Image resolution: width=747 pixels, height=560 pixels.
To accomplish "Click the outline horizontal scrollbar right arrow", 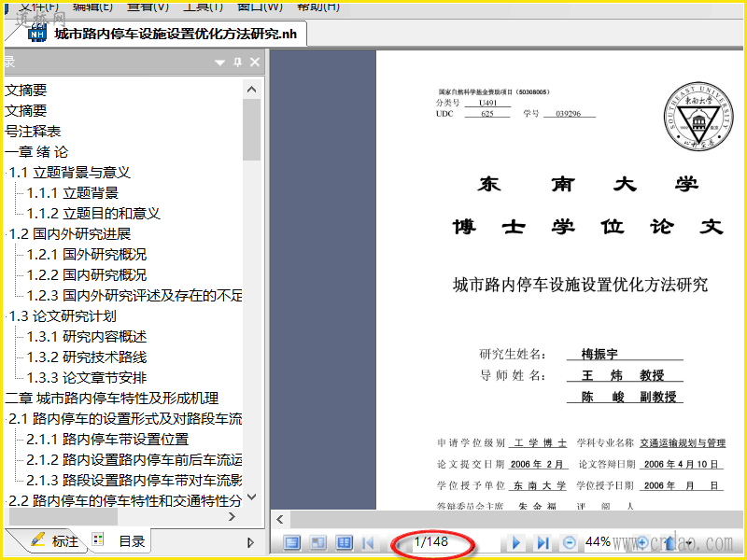I will 232,517.
